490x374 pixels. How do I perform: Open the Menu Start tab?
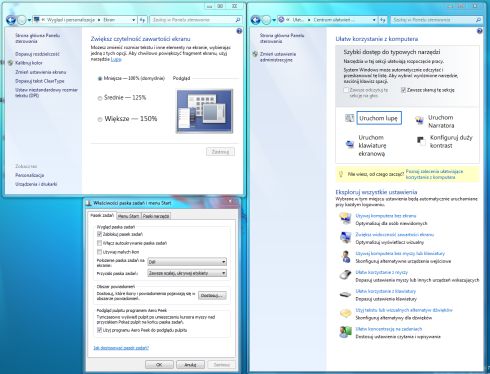(x=128, y=216)
